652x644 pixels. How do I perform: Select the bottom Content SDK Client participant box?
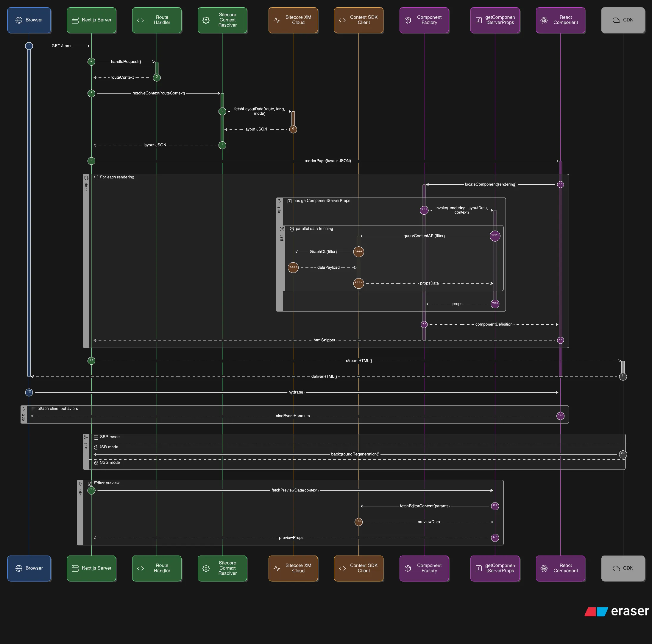[x=359, y=568]
